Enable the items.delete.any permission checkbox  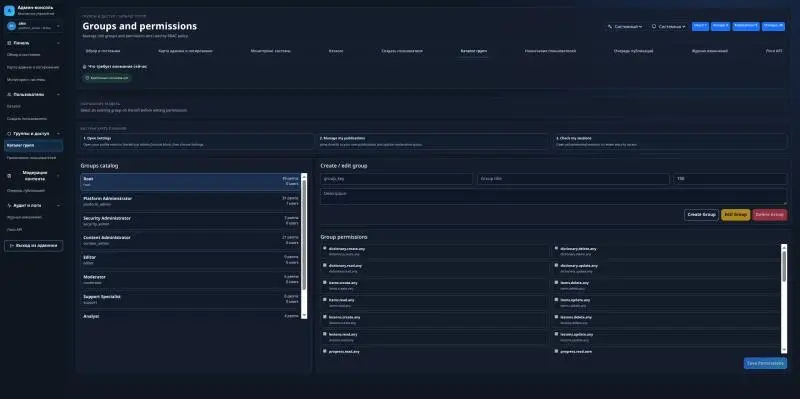pyautogui.click(x=556, y=282)
